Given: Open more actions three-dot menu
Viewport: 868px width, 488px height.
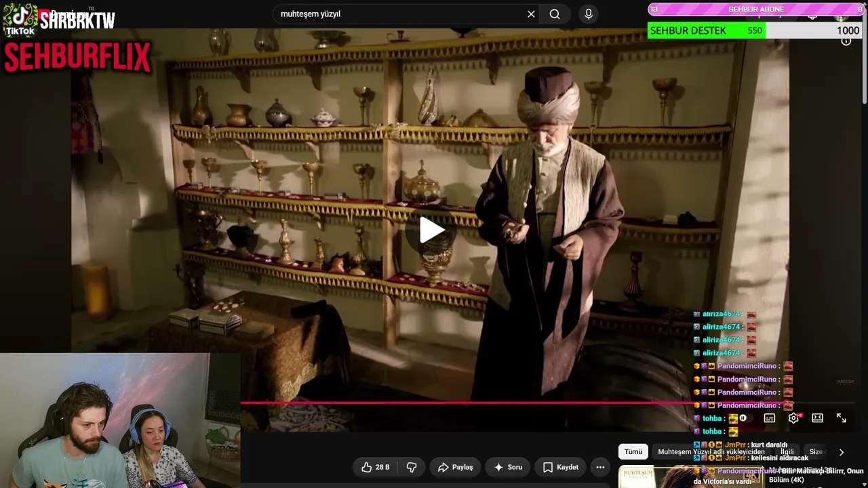Looking at the screenshot, I should coord(600,467).
